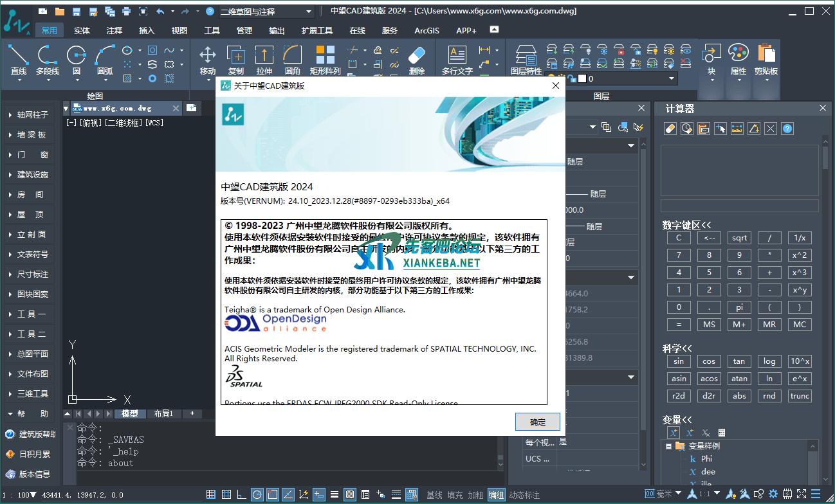Switch to the 注释 ribbon tab
This screenshot has width=835, height=504.
(x=115, y=30)
